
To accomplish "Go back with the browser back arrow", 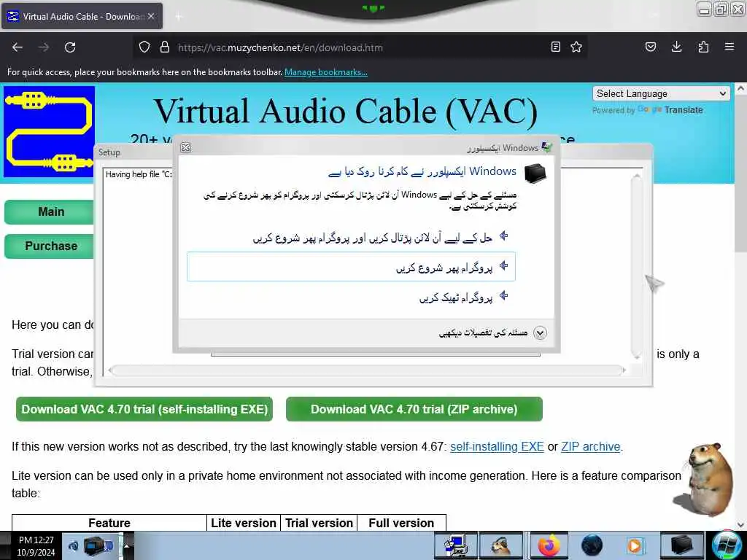I will point(18,47).
